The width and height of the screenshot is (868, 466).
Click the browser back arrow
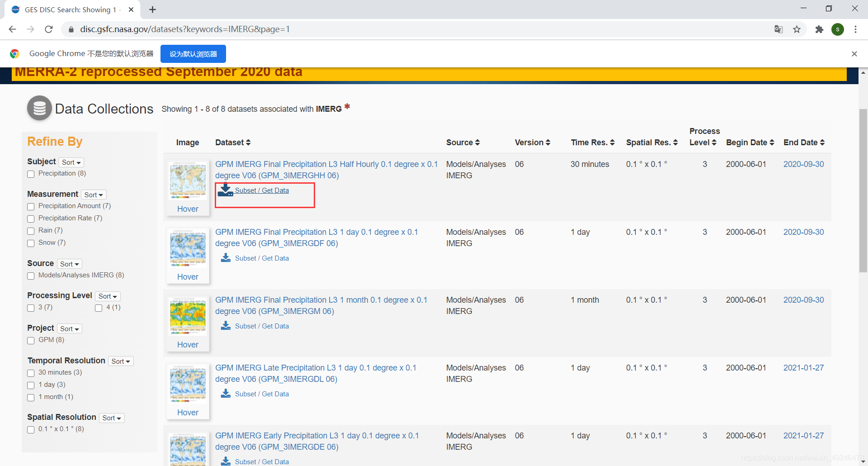point(12,29)
